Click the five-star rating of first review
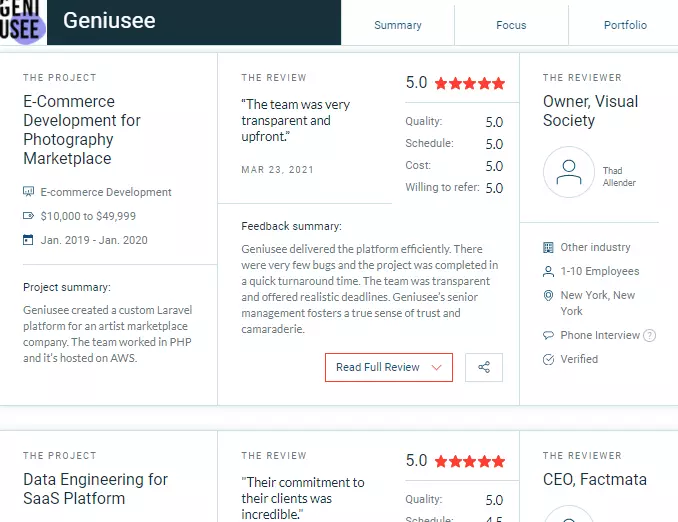The image size is (678, 522). point(470,83)
